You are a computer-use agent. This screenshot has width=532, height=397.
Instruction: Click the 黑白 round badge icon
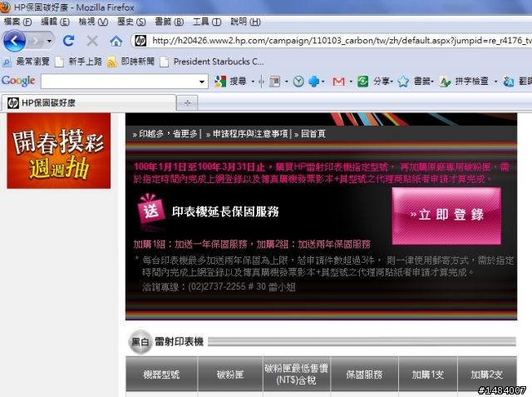[140, 342]
